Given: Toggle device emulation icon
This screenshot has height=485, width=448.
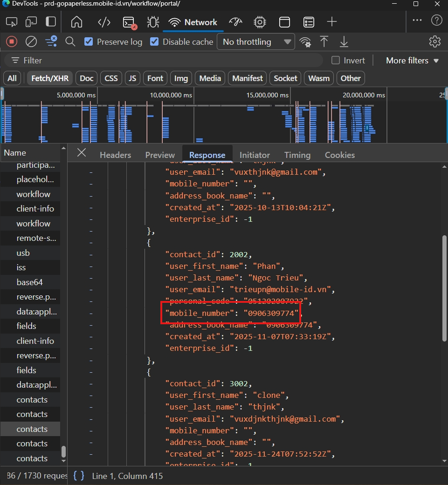Looking at the screenshot, I should click(x=31, y=22).
